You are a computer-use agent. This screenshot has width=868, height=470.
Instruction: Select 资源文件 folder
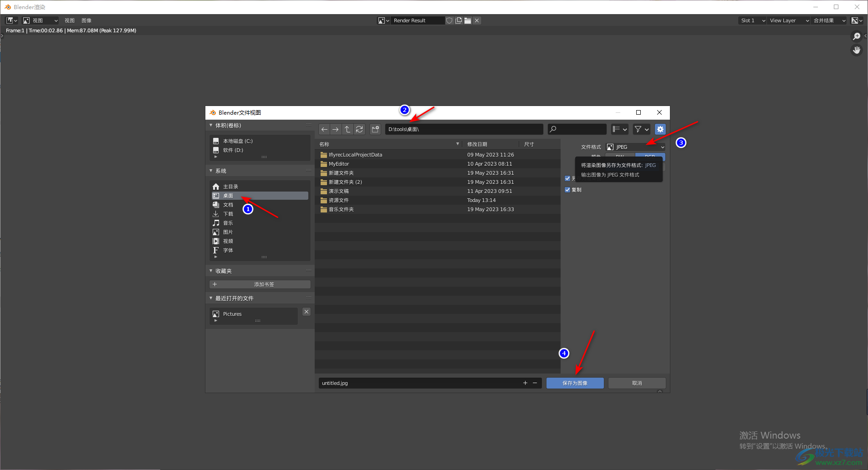tap(438, 200)
